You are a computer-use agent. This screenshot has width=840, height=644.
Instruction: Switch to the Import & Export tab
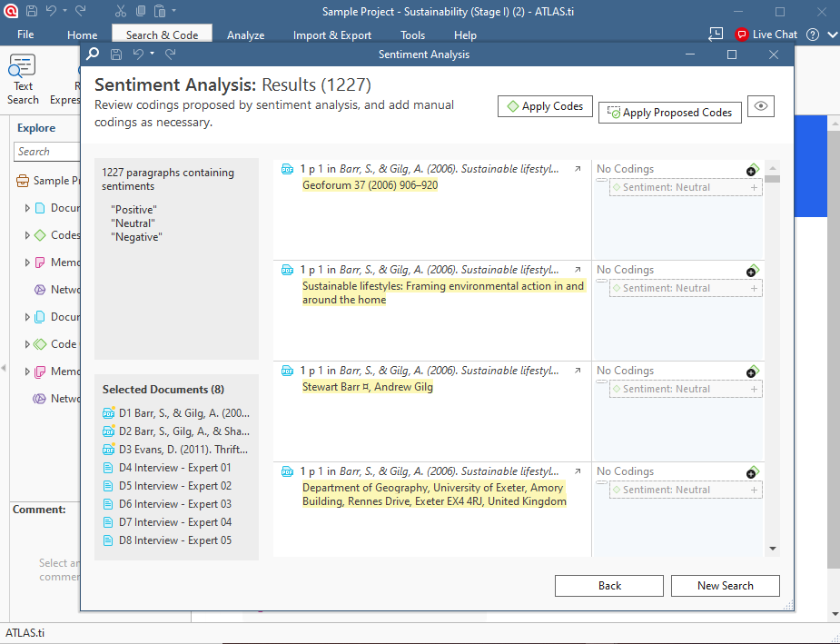(331, 35)
